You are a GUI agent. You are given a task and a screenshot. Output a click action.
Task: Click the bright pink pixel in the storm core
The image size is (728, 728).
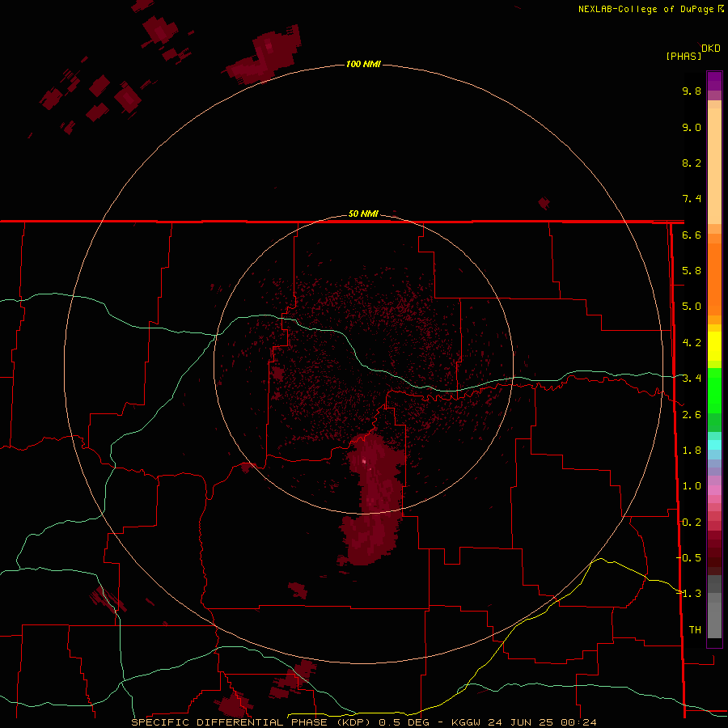click(x=364, y=462)
